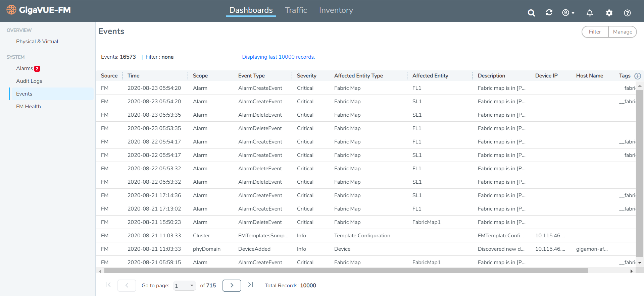644x296 pixels.
Task: Open Alarms in the sidebar
Action: coord(24,68)
